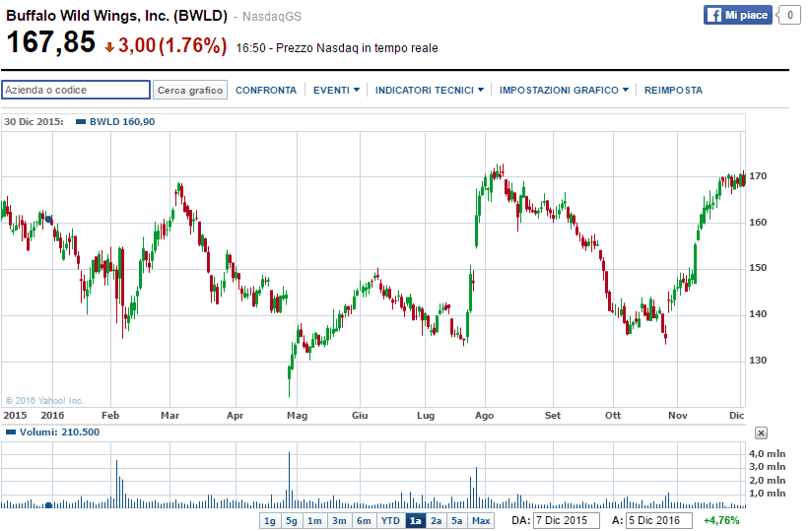Click REIMPOSTA to reset the chart
This screenshot has height=531, width=812.
(673, 90)
